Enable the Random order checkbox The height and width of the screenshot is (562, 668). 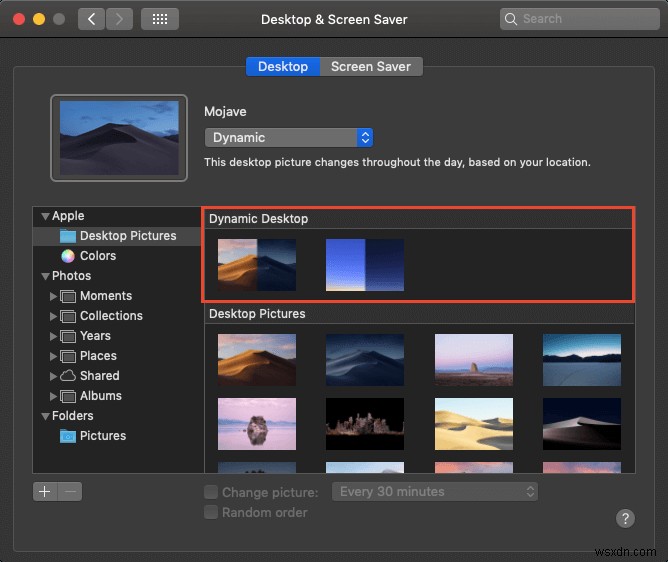click(x=211, y=512)
